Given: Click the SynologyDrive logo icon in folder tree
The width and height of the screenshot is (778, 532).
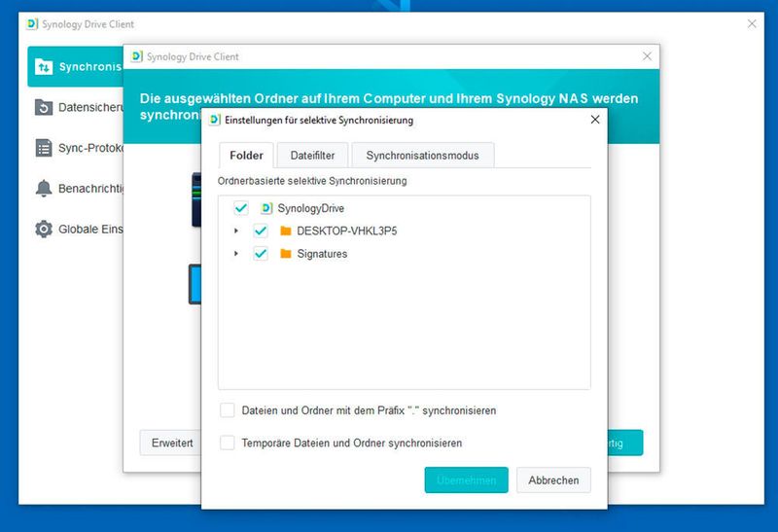Looking at the screenshot, I should tap(266, 208).
